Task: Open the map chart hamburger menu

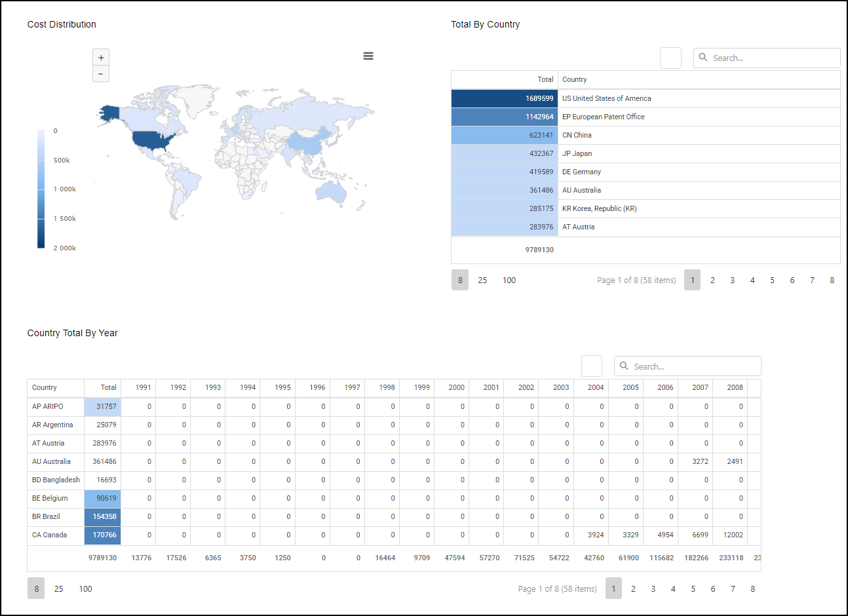Action: tap(368, 56)
